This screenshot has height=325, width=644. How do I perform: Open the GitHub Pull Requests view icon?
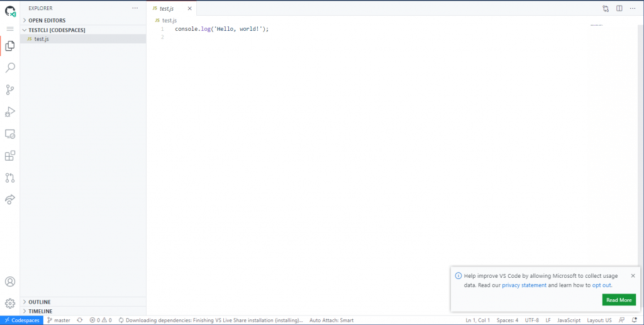[x=10, y=178]
